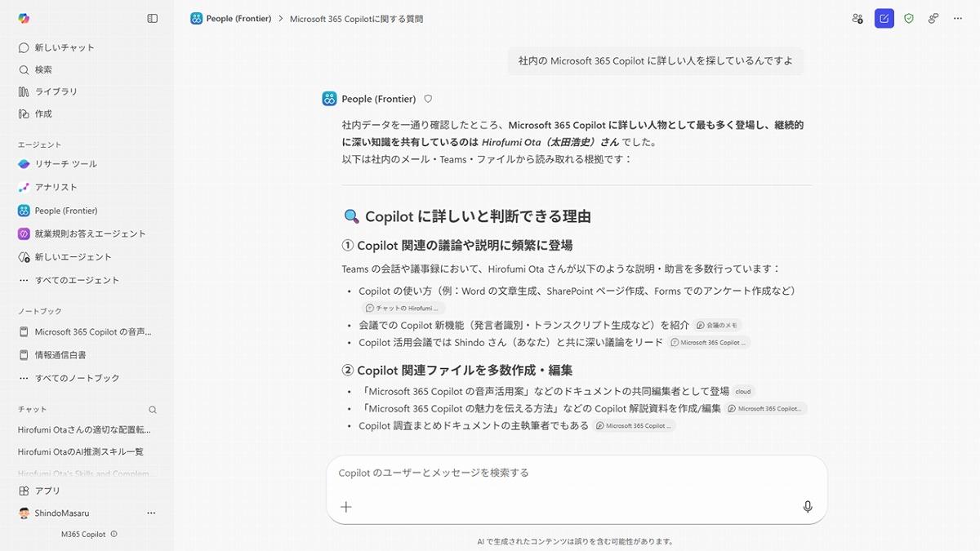This screenshot has height=551, width=980.
Task: Open the 会議のメモ citation chip
Action: point(718,325)
